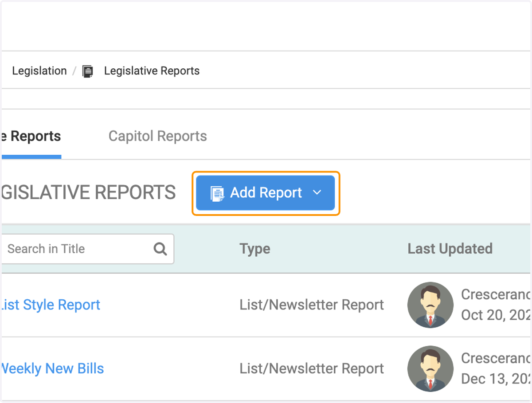Click Type cell of List Style Report row
This screenshot has height=403, width=532.
coord(312,305)
